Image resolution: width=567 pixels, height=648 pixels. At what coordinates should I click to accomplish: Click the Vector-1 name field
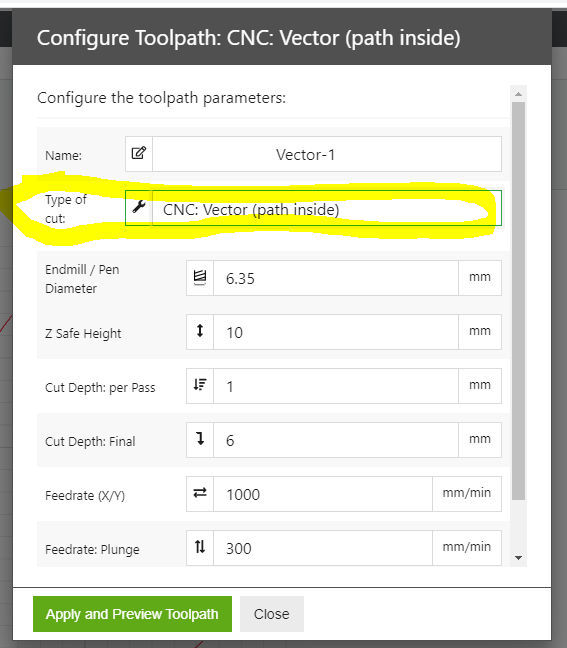(327, 154)
